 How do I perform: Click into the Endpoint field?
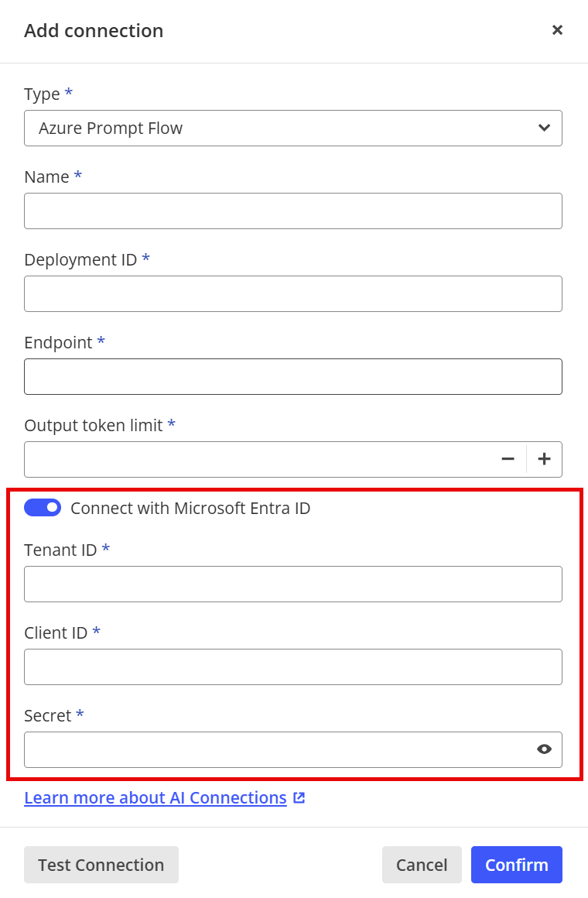pyautogui.click(x=292, y=376)
